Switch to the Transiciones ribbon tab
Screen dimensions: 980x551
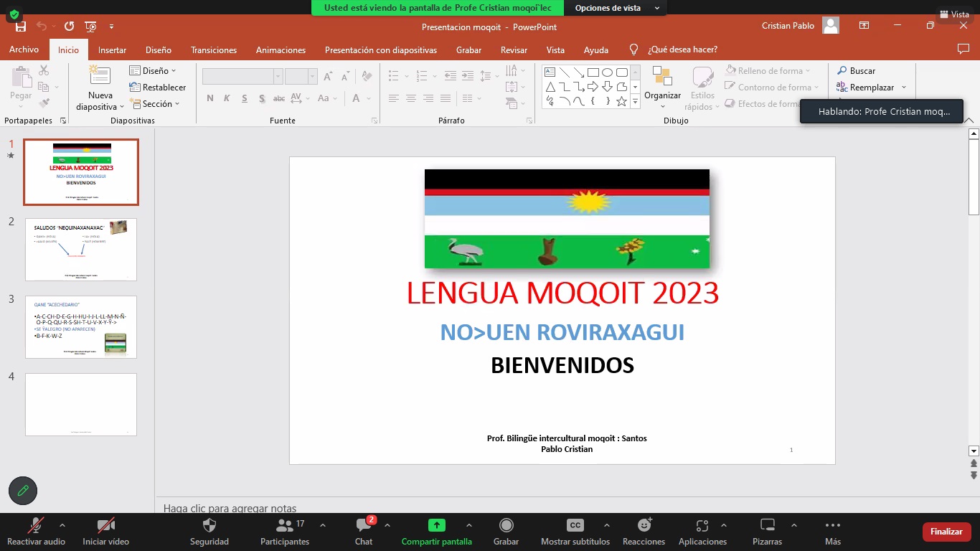click(x=214, y=50)
